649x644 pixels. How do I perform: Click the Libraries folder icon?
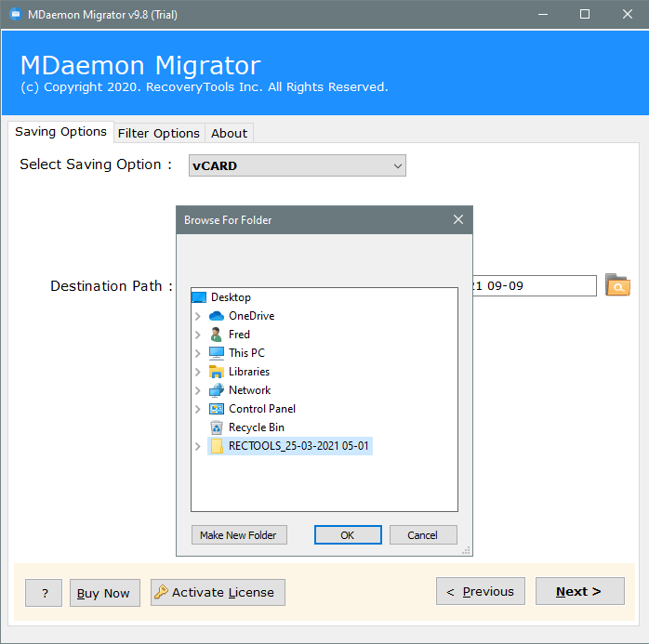pos(217,372)
